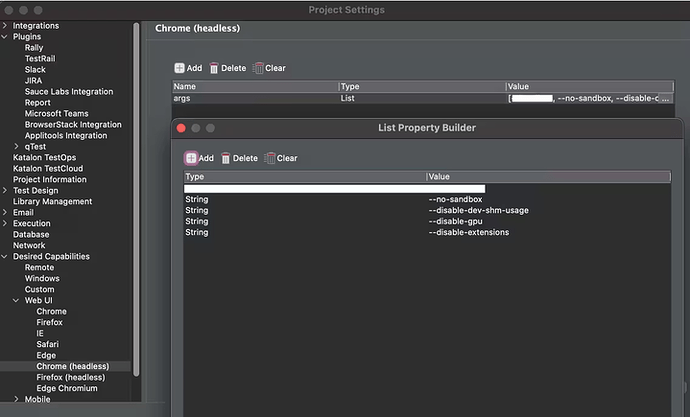The width and height of the screenshot is (690, 417).
Task: Expand the qTest tree node
Action: pyautogui.click(x=16, y=146)
